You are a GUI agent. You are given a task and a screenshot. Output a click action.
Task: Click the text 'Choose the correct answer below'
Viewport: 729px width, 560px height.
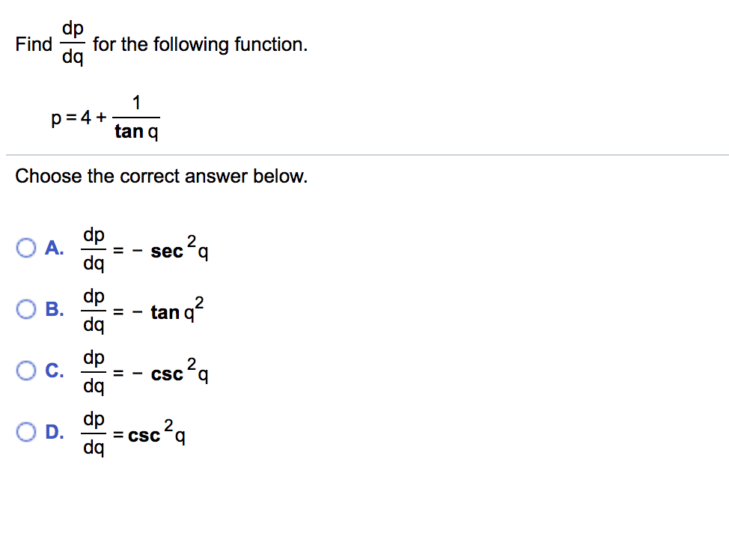pyautogui.click(x=161, y=177)
